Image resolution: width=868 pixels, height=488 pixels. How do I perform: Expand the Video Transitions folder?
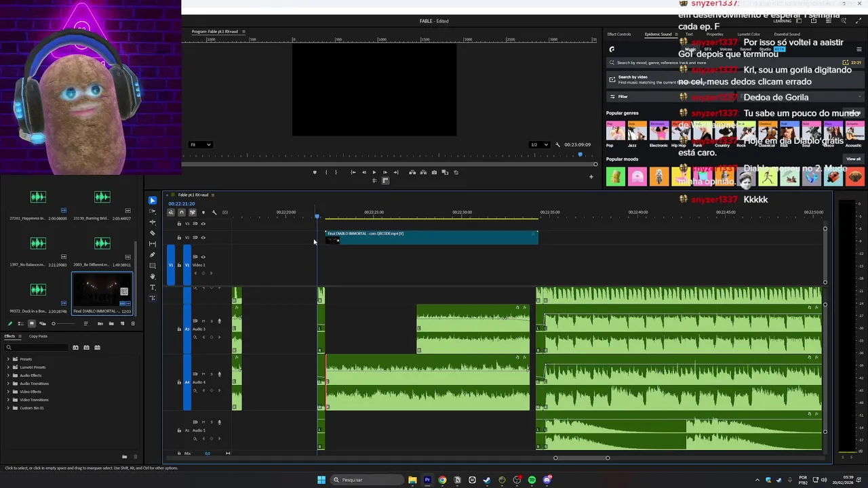click(8, 400)
